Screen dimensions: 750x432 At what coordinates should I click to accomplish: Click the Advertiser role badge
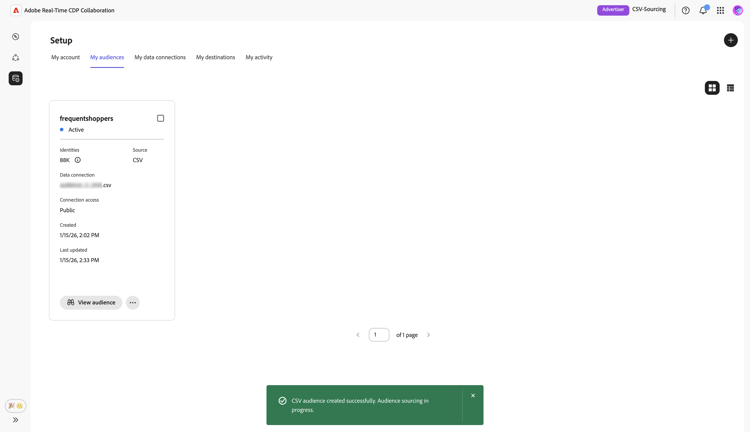pyautogui.click(x=613, y=10)
